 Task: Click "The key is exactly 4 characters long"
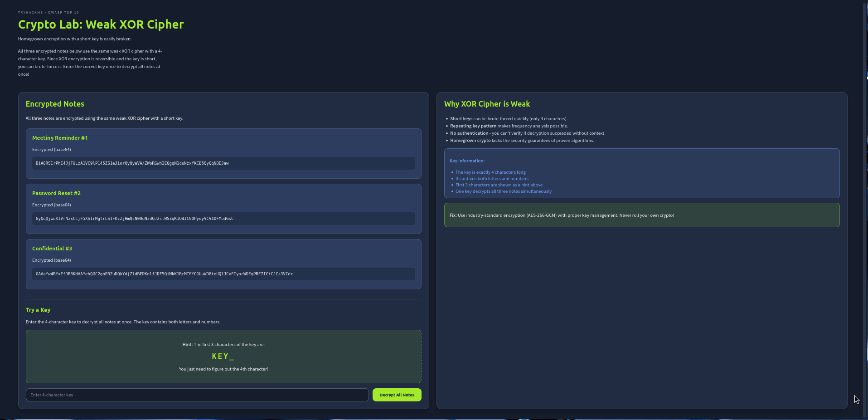click(x=490, y=172)
